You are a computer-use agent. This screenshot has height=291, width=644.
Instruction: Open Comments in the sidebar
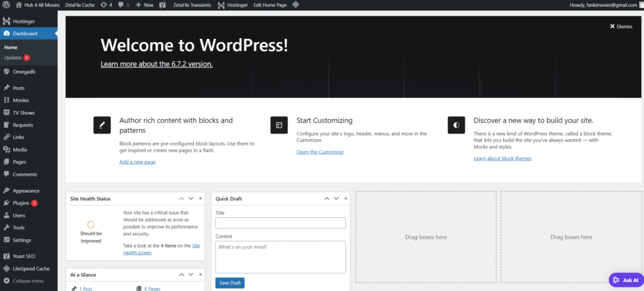tap(29, 174)
